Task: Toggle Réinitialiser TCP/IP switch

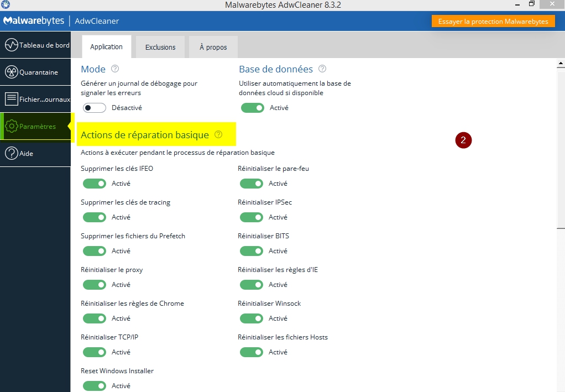Action: [x=95, y=352]
